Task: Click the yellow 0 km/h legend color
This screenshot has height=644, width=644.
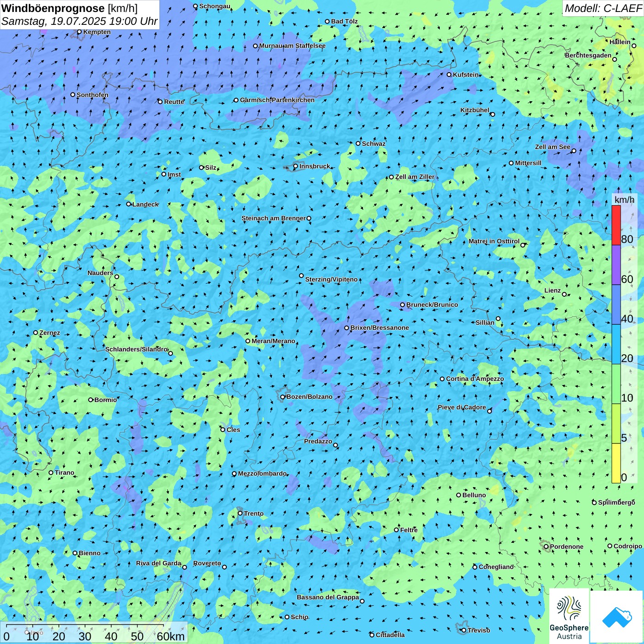Action: [616, 463]
